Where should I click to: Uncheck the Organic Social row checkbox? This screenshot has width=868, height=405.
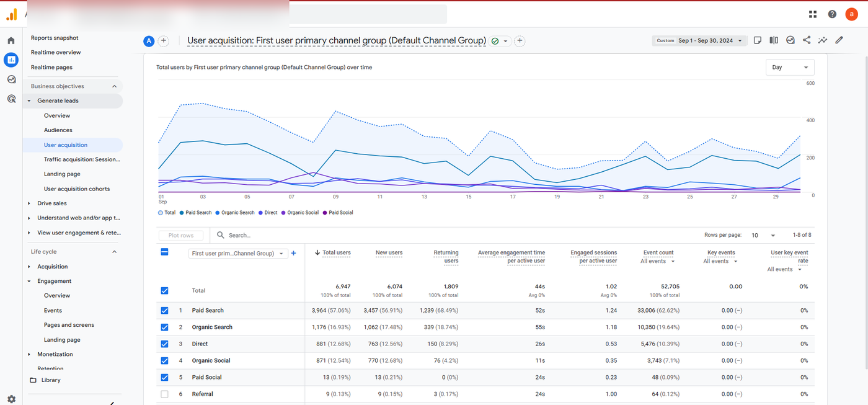coord(164,360)
